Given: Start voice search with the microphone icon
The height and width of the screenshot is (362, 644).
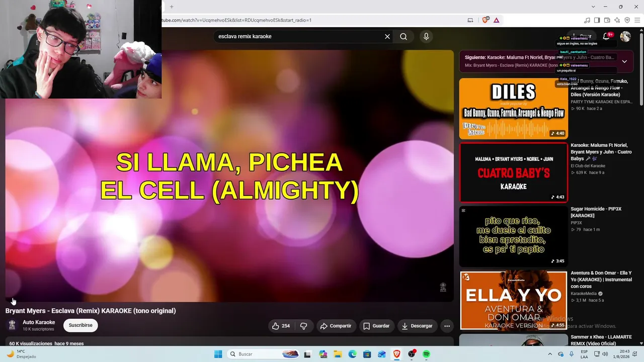Looking at the screenshot, I should click(x=426, y=36).
